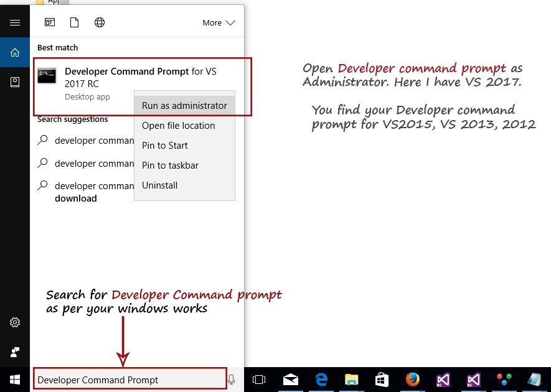Screen dimensions: 551x392
Task: Open the hamburger menu in search panel
Action: click(x=15, y=23)
